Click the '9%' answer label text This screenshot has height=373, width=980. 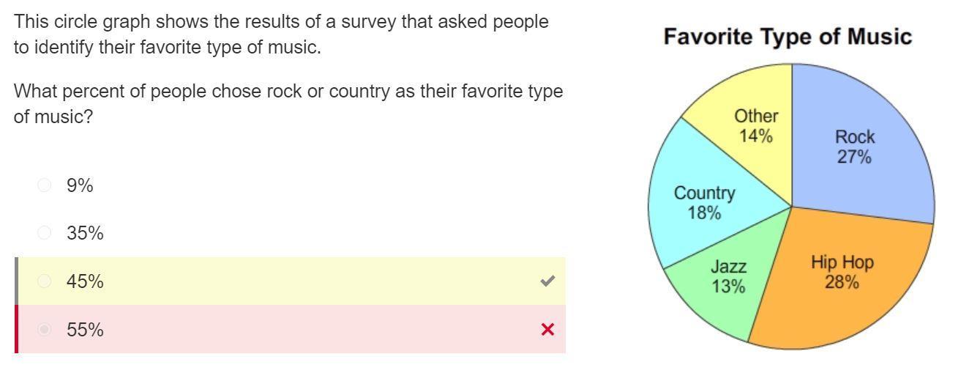coord(80,185)
